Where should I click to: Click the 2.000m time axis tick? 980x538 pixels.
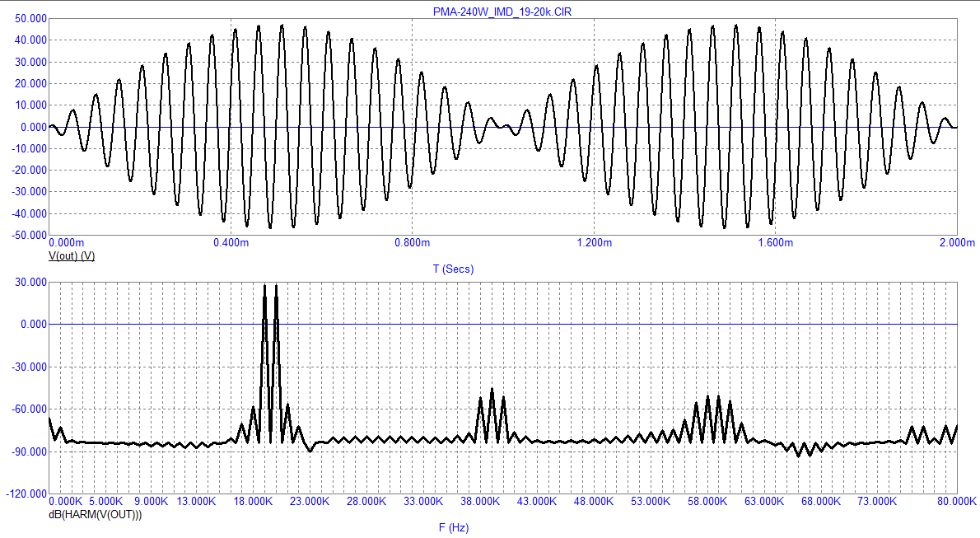[957, 243]
